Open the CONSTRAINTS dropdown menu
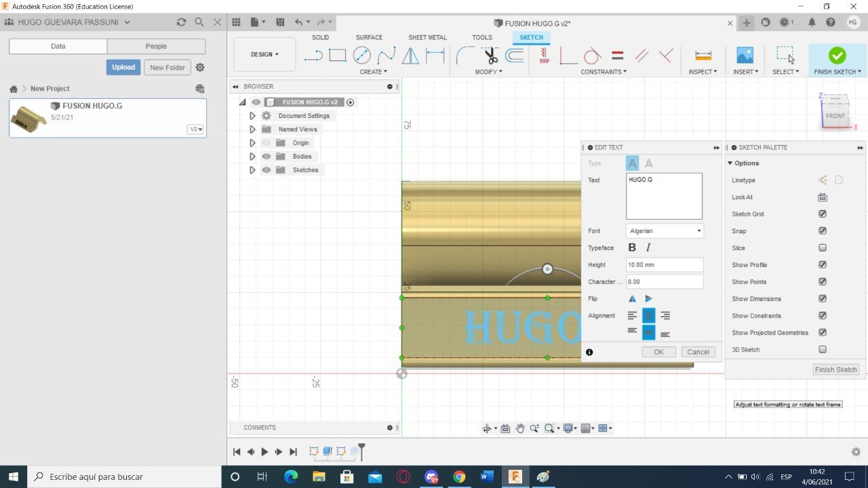868x488 pixels. click(x=604, y=72)
